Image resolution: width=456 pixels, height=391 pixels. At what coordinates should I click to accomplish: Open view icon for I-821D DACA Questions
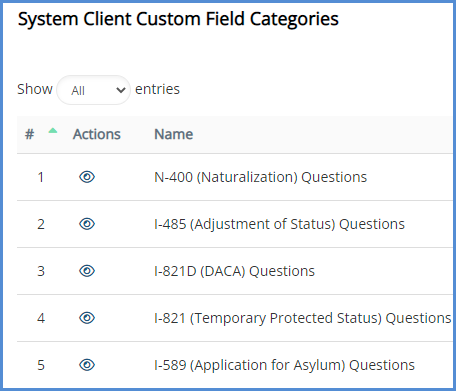[x=87, y=271]
